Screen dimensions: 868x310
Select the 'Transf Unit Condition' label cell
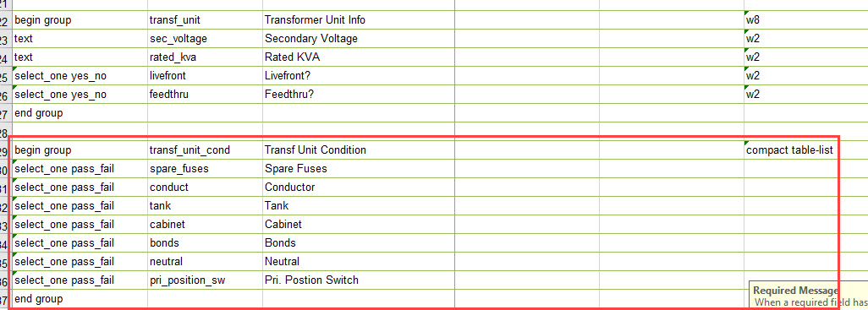point(358,150)
